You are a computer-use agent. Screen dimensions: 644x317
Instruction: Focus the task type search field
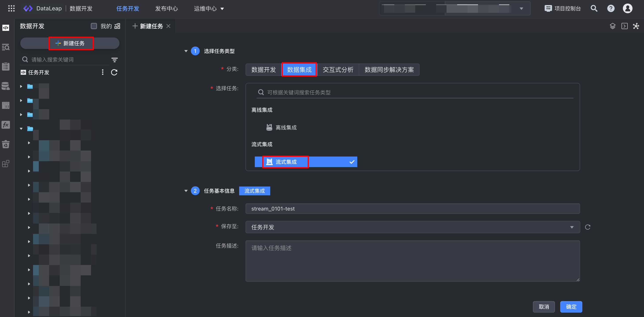click(x=415, y=92)
